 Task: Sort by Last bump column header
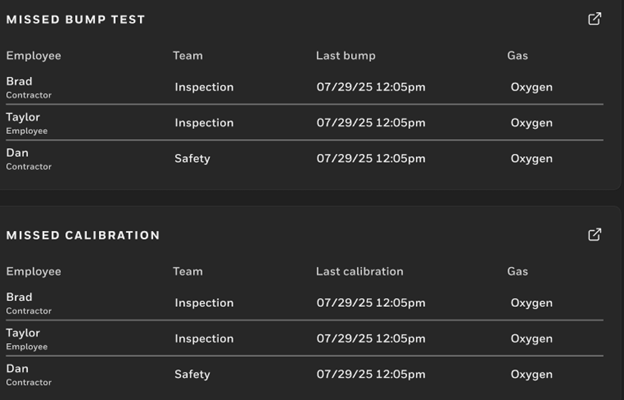click(x=346, y=56)
